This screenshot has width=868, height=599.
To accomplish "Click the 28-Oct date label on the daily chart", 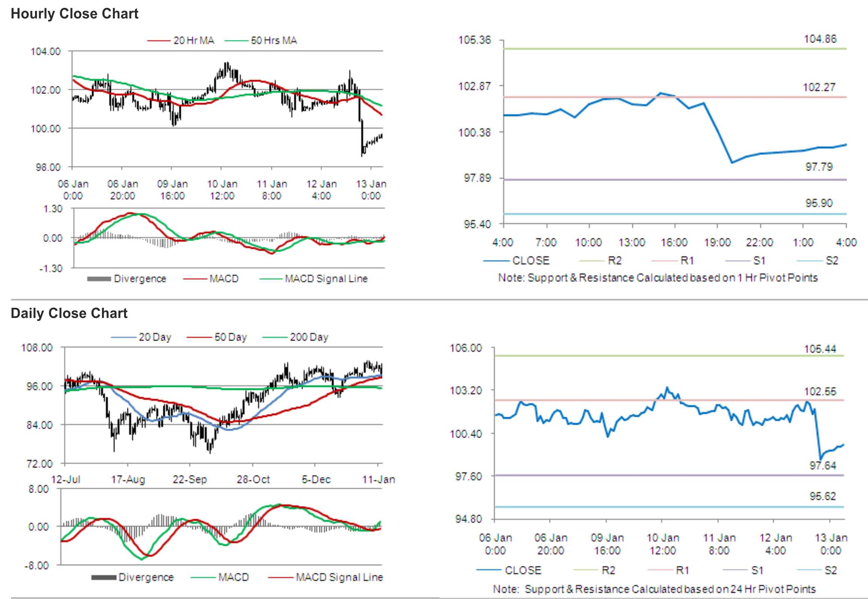I will (x=253, y=479).
